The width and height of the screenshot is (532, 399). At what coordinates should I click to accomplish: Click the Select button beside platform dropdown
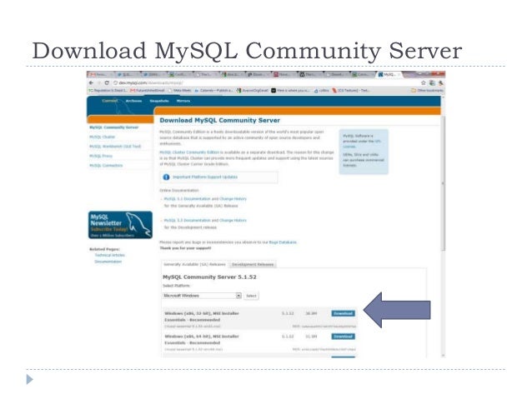[x=251, y=296]
